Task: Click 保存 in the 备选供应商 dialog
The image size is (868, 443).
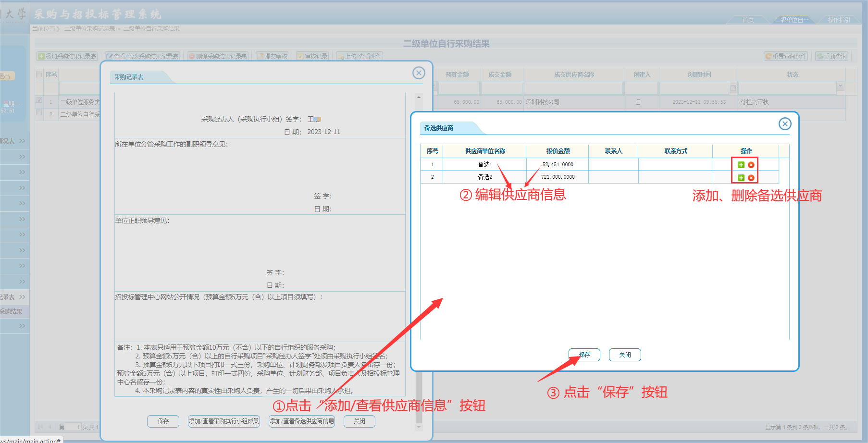Action: tap(584, 355)
